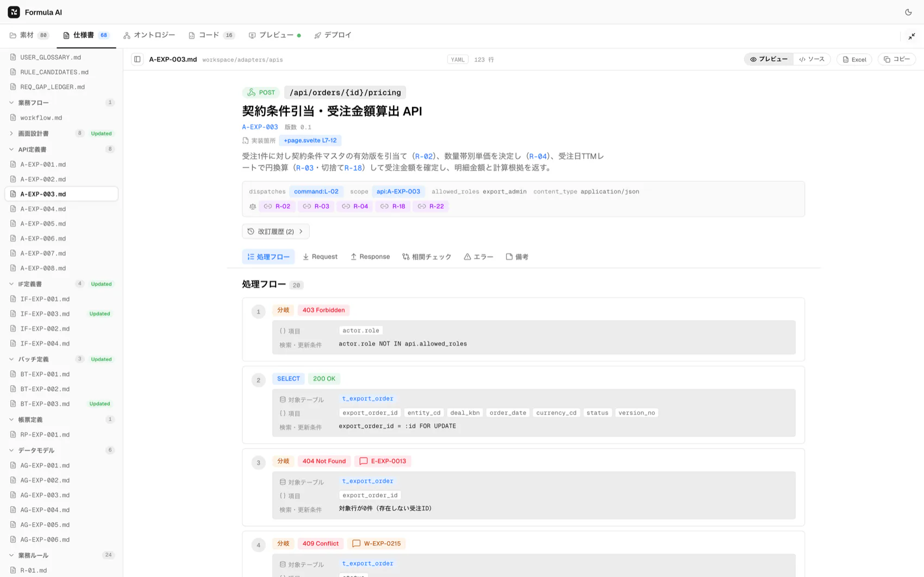
Task: Select the 相関チェック section tab
Action: click(x=427, y=257)
